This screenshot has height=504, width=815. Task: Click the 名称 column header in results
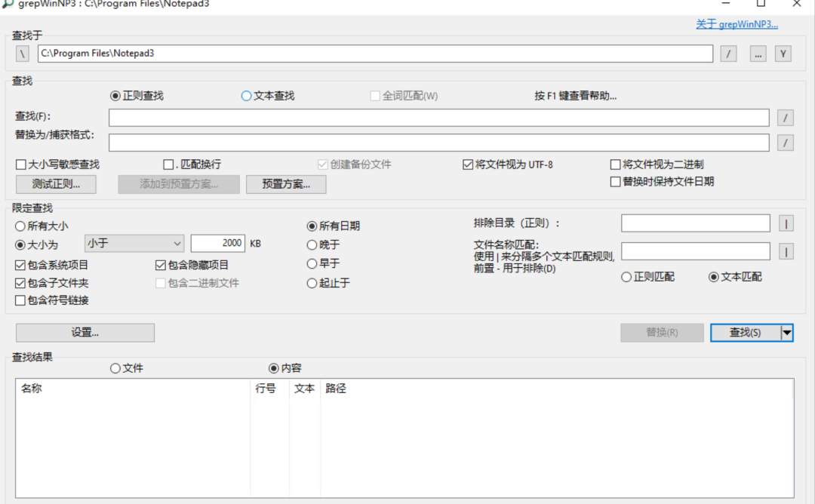click(32, 389)
